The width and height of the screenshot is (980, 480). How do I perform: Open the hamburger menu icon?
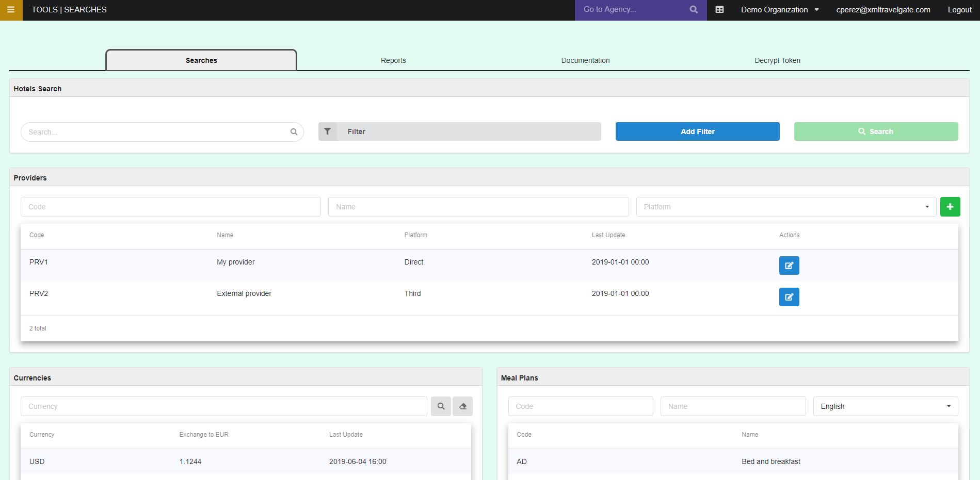(11, 10)
